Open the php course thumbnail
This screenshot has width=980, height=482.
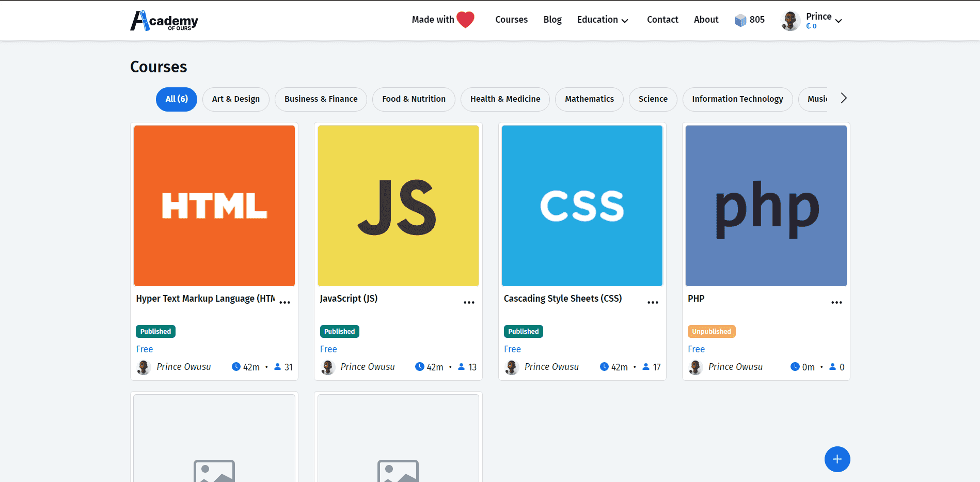click(x=766, y=206)
